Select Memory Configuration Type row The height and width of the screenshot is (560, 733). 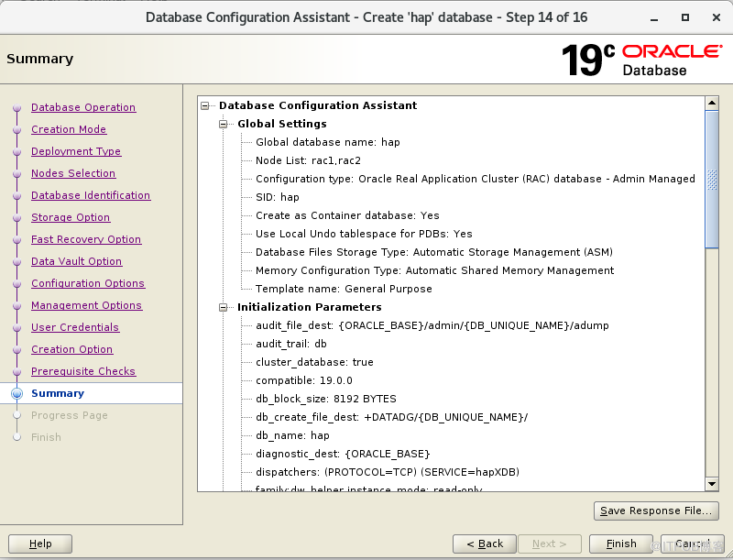point(434,270)
